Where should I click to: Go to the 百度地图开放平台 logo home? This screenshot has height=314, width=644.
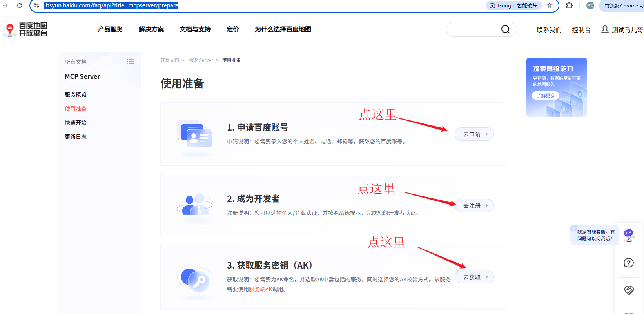(x=25, y=29)
